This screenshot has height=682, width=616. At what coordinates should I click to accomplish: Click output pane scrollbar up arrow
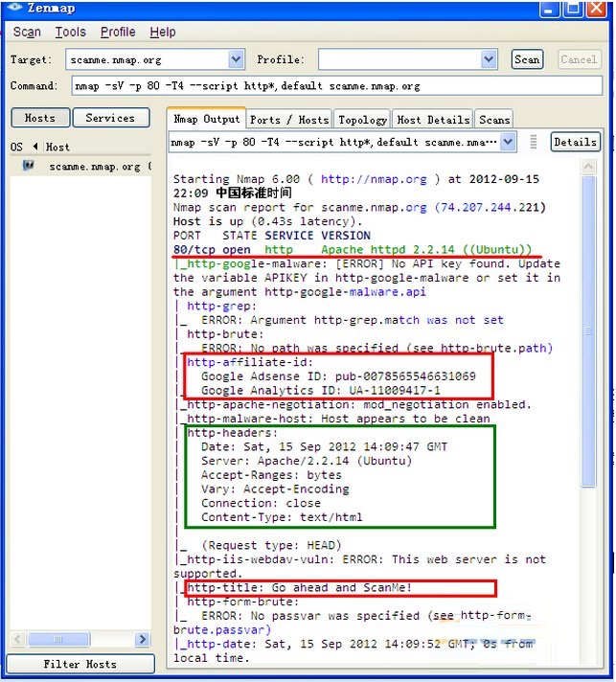pyautogui.click(x=588, y=168)
